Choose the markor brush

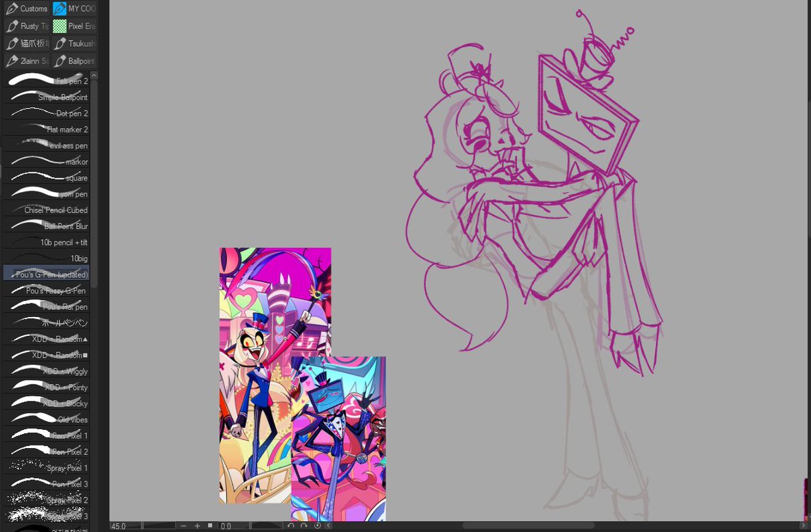[46, 162]
